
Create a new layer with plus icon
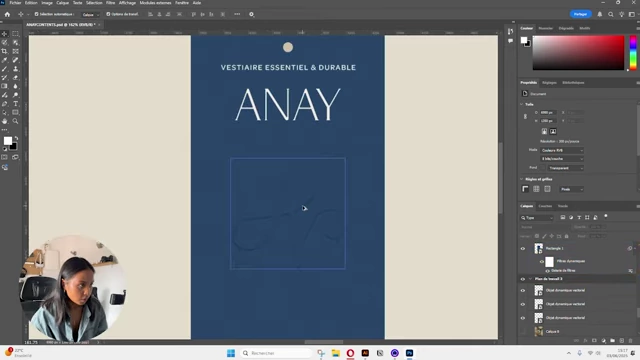coord(622,340)
